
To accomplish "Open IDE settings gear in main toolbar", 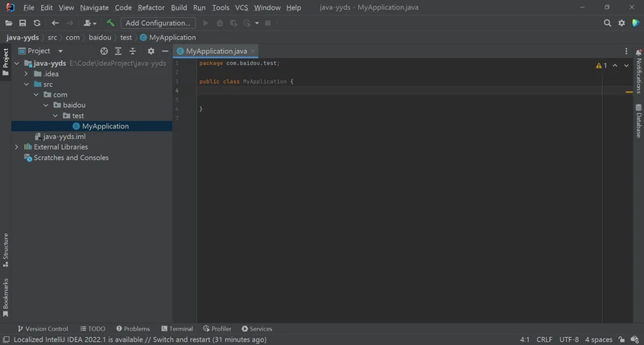I will point(621,23).
